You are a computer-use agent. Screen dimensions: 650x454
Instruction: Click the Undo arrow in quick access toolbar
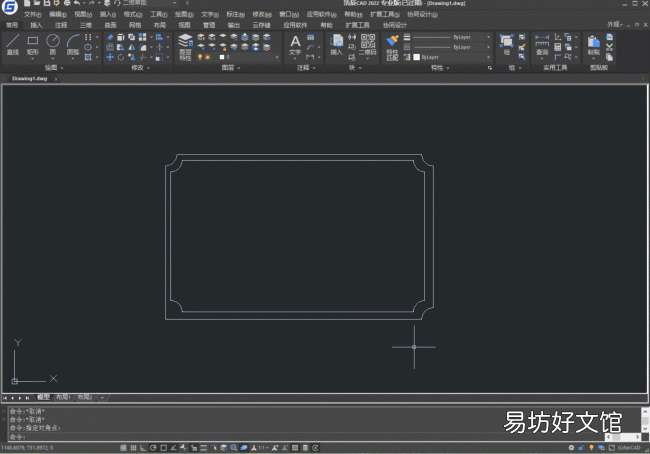[77, 3]
